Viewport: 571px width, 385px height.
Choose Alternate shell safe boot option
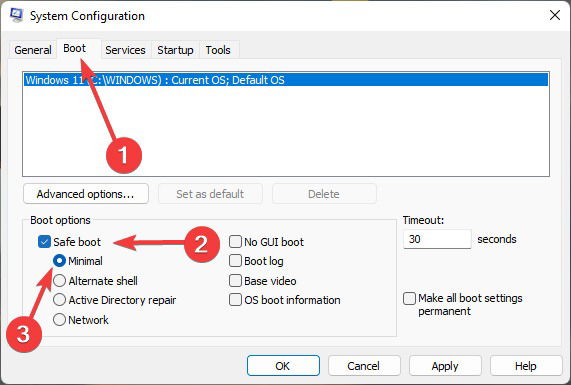pyautogui.click(x=59, y=281)
